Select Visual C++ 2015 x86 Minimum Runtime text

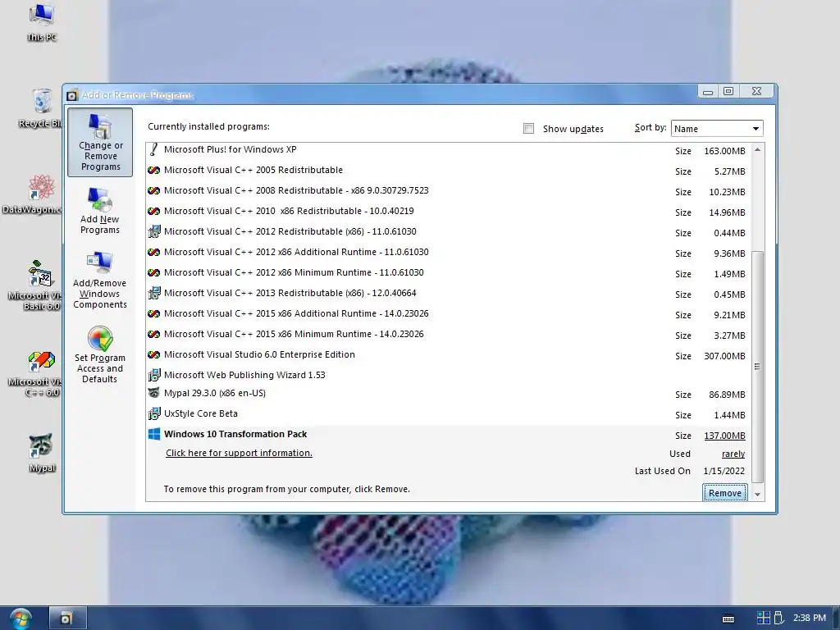294,335
